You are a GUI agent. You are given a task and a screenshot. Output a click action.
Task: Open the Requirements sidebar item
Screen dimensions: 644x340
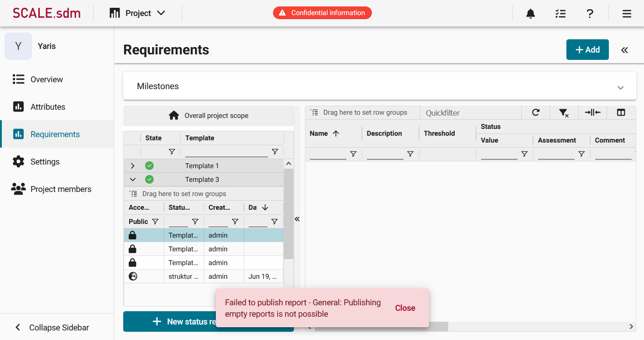57,134
